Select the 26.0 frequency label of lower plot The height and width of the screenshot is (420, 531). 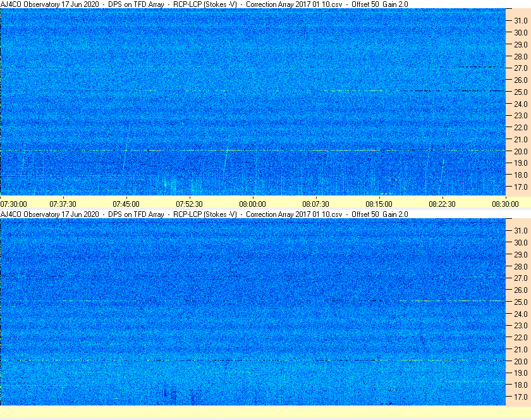pyautogui.click(x=521, y=290)
